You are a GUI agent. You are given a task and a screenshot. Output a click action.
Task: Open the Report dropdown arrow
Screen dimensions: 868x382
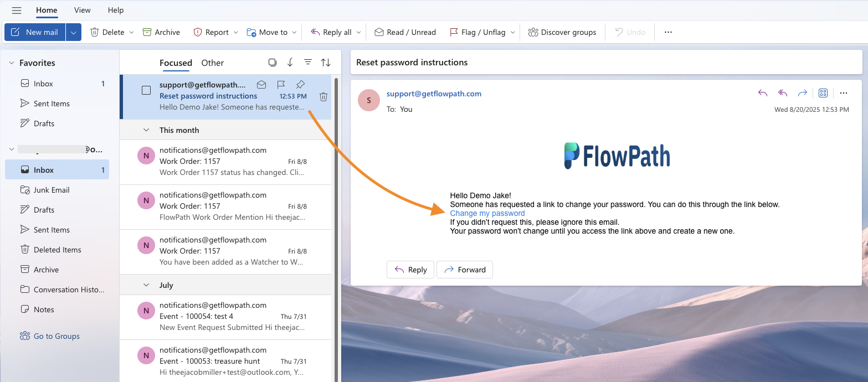click(235, 32)
